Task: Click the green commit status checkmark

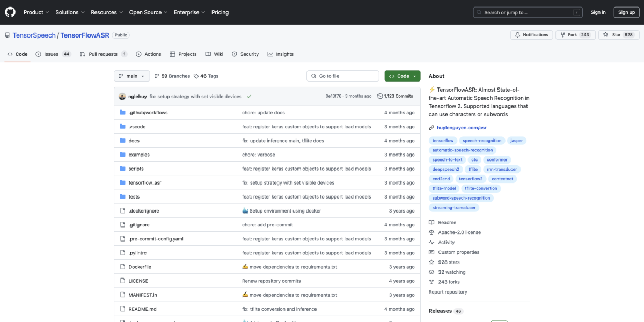Action: click(249, 97)
